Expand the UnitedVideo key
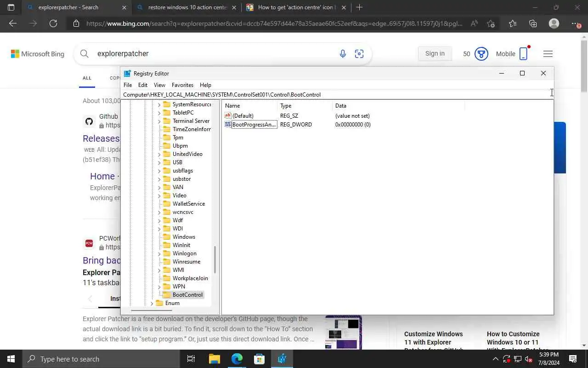The width and height of the screenshot is (588, 368). [x=159, y=154]
